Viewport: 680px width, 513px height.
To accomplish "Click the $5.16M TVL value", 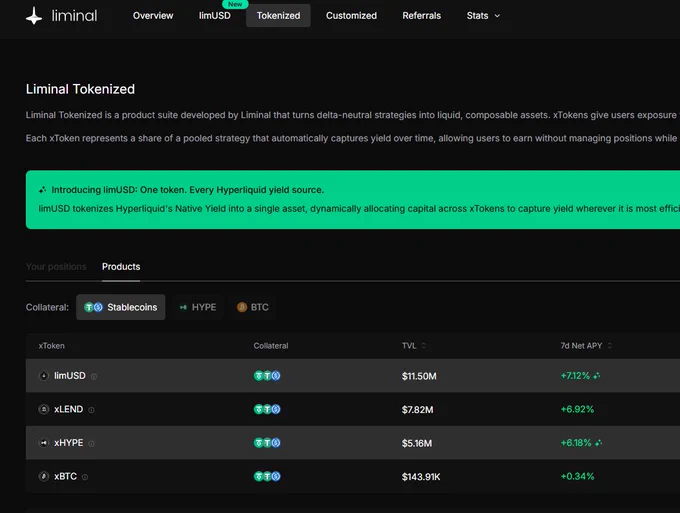I will [417, 443].
